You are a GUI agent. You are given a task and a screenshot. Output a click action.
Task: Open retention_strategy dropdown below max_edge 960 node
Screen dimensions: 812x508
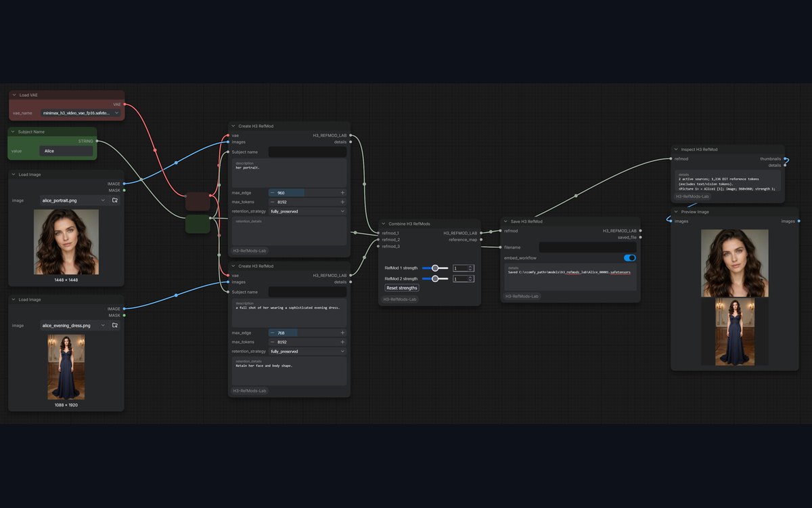pos(308,211)
